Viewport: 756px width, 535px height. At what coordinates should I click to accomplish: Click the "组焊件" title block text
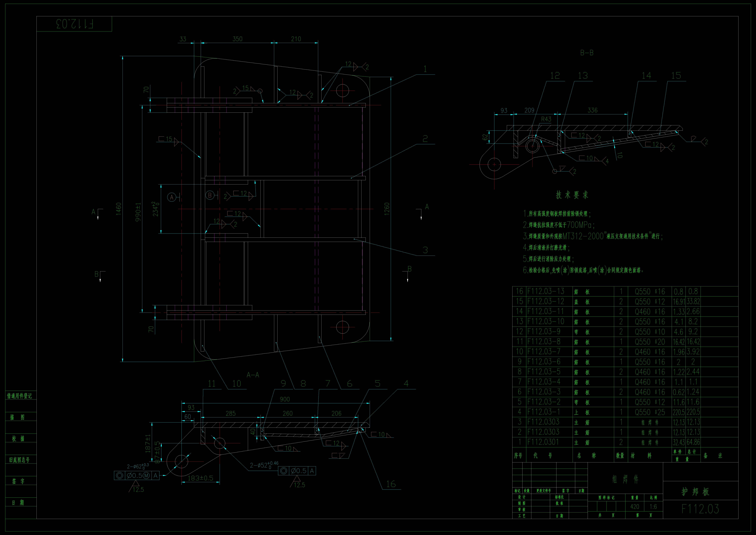625,479
